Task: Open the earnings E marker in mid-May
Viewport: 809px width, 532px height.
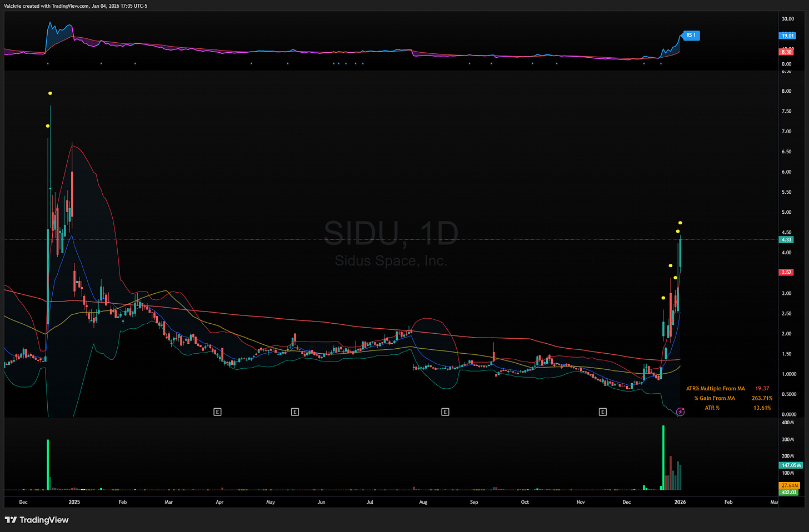Action: click(x=295, y=412)
